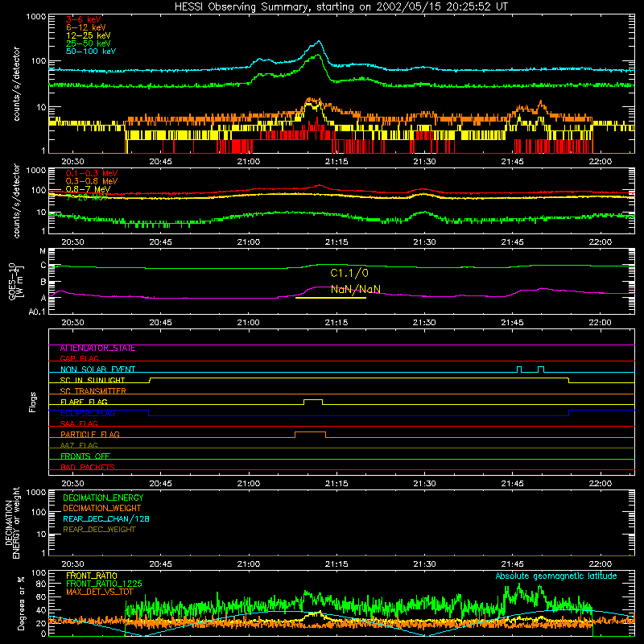Select the 6-12 keV legend label
Viewport: 644px width, 644px height.
(86, 27)
